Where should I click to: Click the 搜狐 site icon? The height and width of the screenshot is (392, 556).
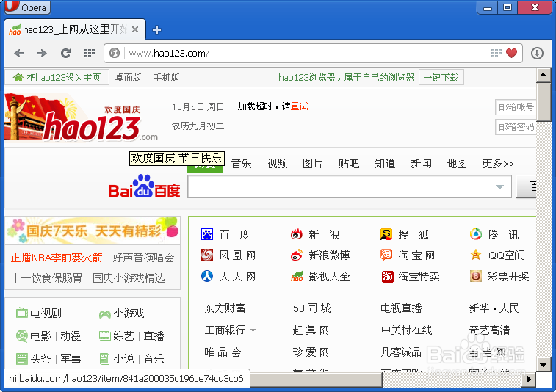click(x=386, y=234)
